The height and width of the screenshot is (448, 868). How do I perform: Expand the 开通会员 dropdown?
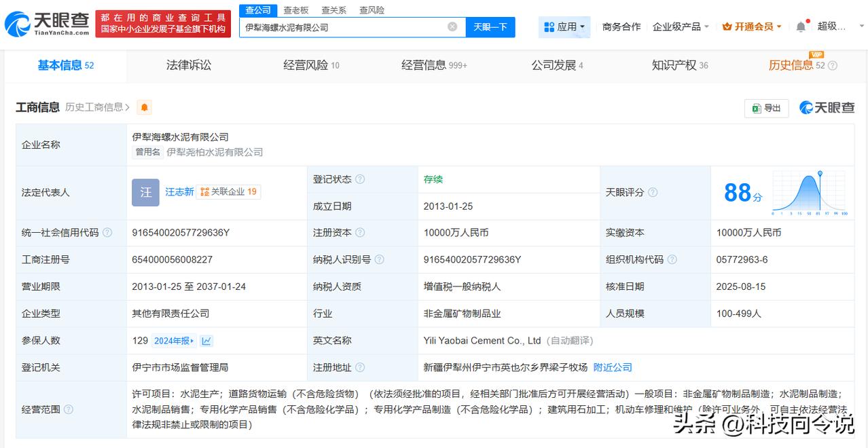pos(752,26)
